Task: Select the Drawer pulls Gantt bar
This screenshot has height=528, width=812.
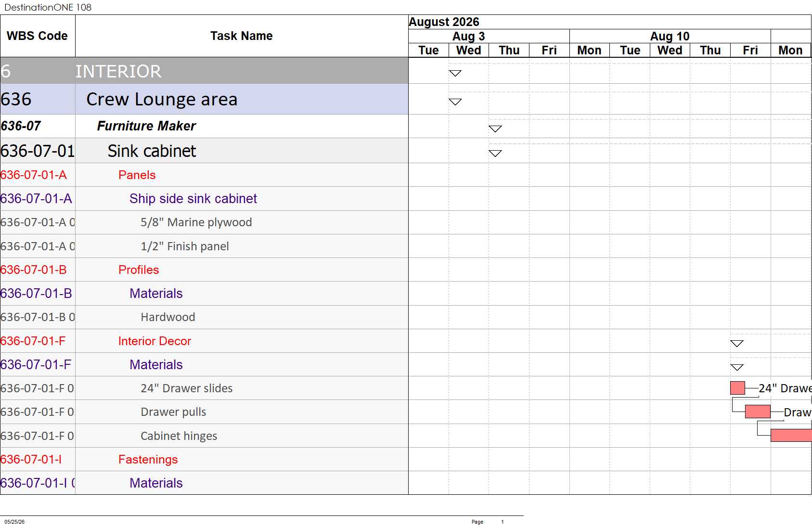Action: click(x=758, y=412)
